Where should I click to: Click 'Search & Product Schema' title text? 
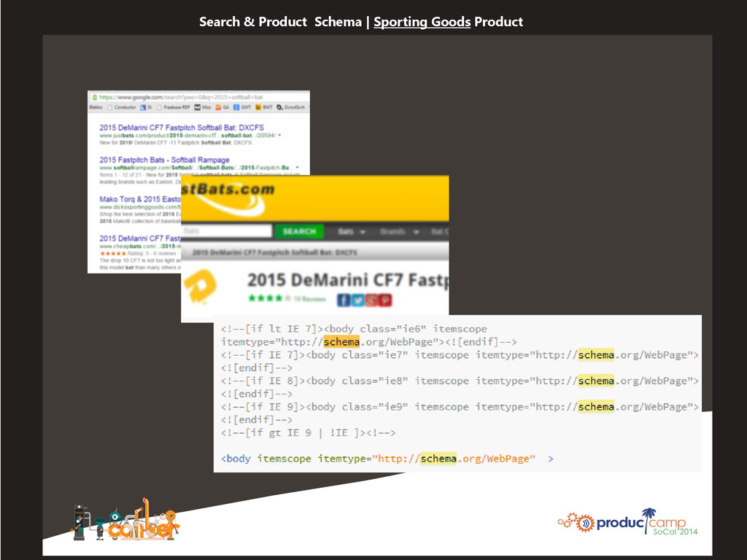[280, 22]
